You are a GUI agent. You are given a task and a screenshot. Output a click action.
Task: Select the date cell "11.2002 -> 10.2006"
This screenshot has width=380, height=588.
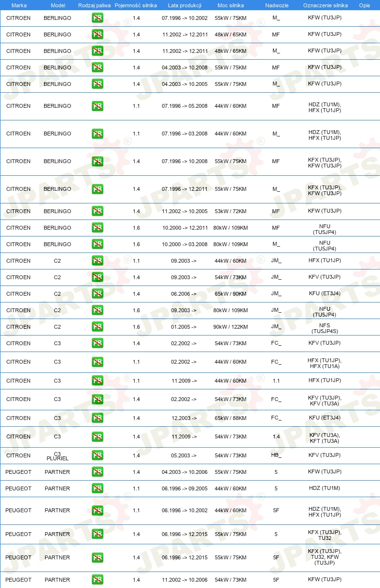tap(185, 580)
